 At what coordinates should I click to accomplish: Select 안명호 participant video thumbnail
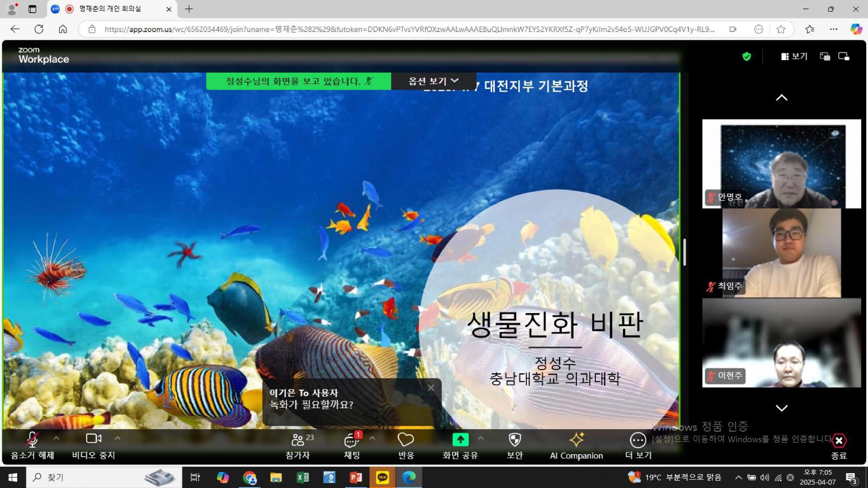(x=782, y=164)
